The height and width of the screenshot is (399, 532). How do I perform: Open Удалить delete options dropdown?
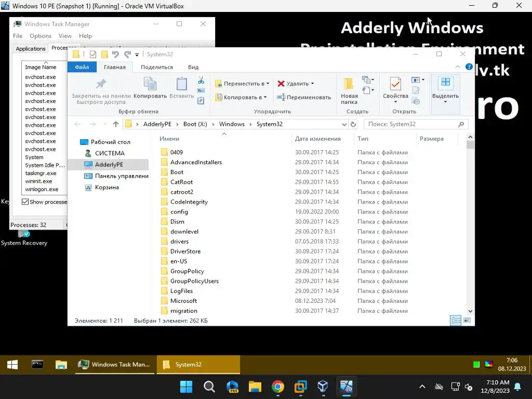296,84
